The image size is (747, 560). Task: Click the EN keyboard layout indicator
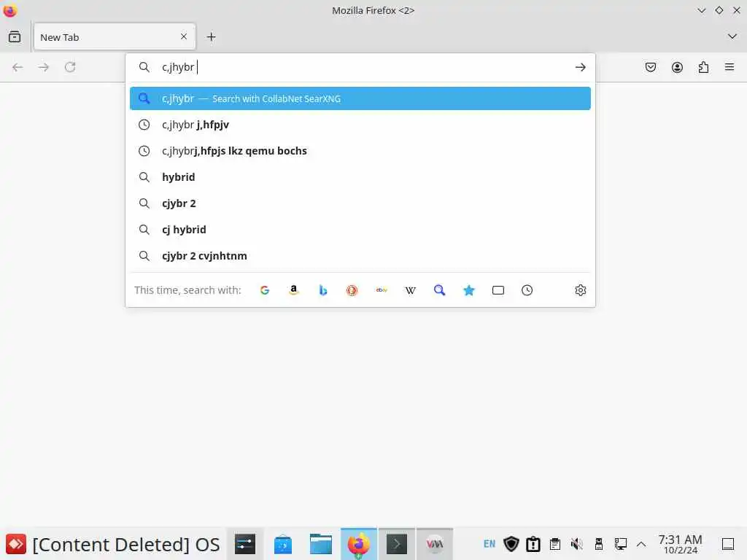click(489, 544)
